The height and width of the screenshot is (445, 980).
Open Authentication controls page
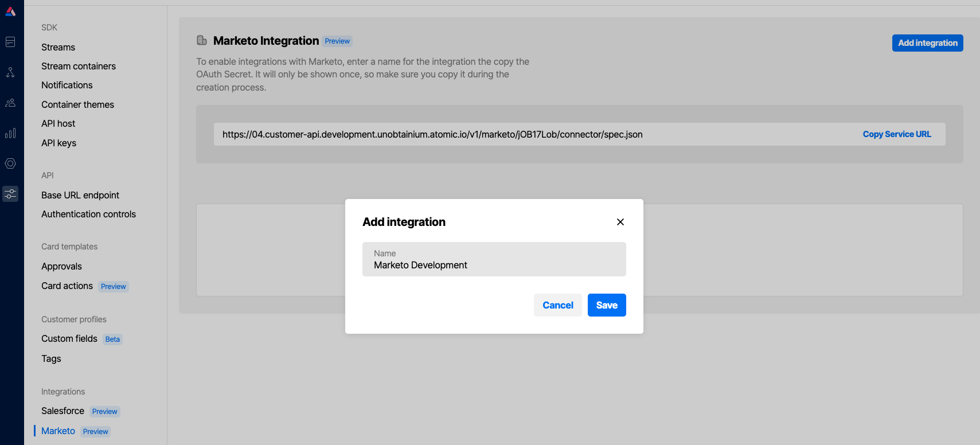tap(88, 214)
